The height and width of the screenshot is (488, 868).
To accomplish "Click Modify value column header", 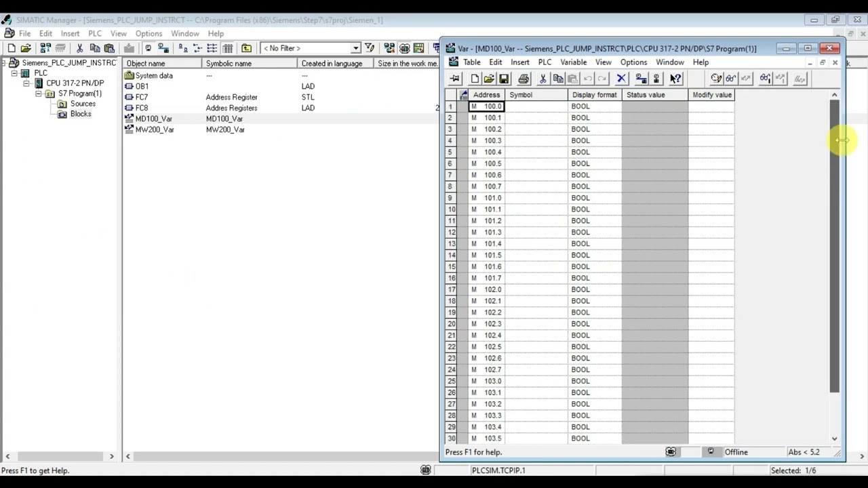I will (711, 95).
